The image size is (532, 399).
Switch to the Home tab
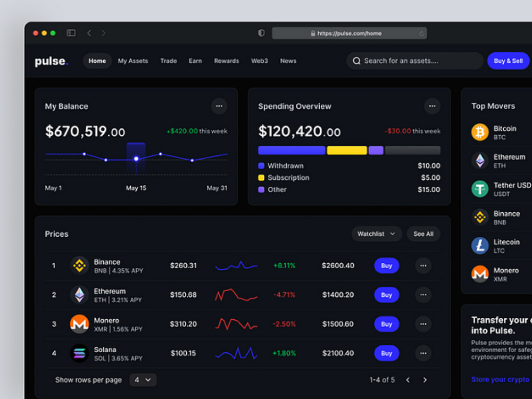click(97, 61)
